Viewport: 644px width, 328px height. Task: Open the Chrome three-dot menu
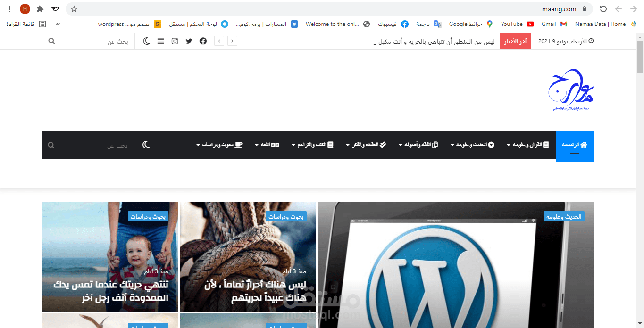click(x=10, y=9)
